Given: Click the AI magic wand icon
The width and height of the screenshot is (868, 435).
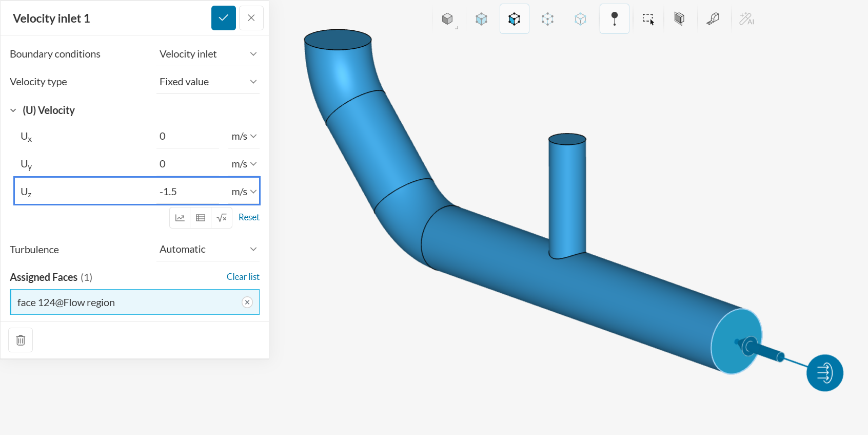Looking at the screenshot, I should [746, 20].
